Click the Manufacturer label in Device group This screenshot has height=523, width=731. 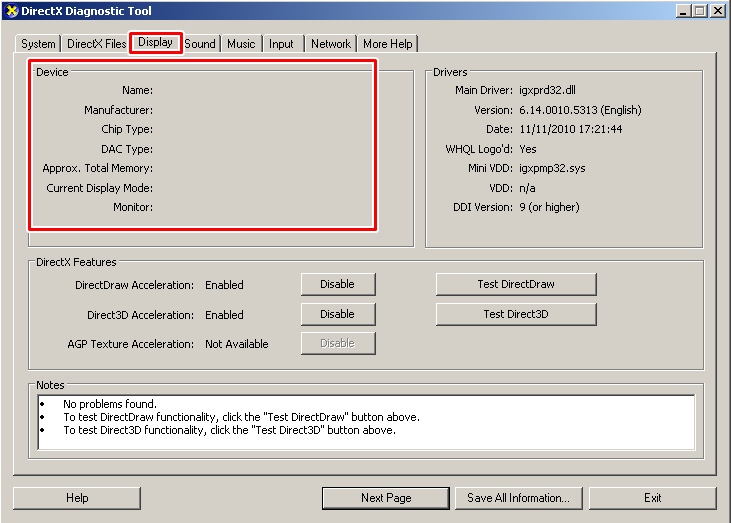[118, 110]
